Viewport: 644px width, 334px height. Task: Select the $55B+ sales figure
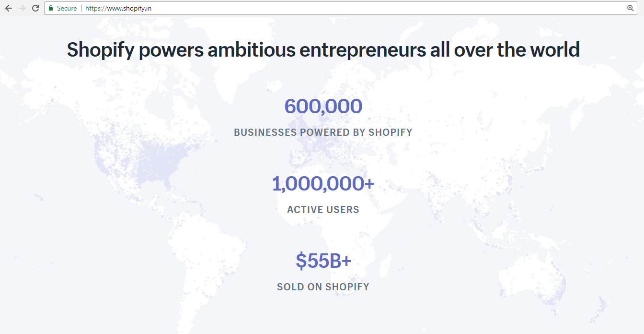click(x=323, y=261)
